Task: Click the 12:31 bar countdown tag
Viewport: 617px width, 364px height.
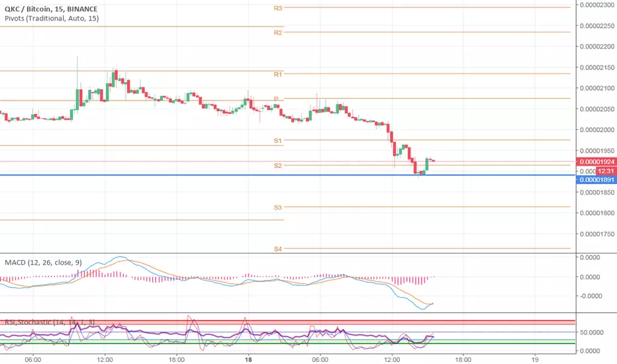Action: (x=606, y=171)
